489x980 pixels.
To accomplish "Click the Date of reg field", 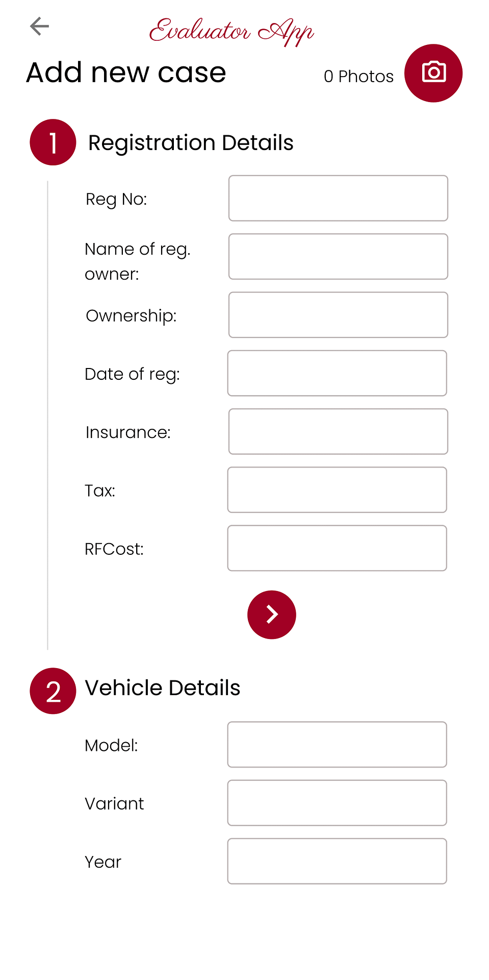I will coord(337,373).
